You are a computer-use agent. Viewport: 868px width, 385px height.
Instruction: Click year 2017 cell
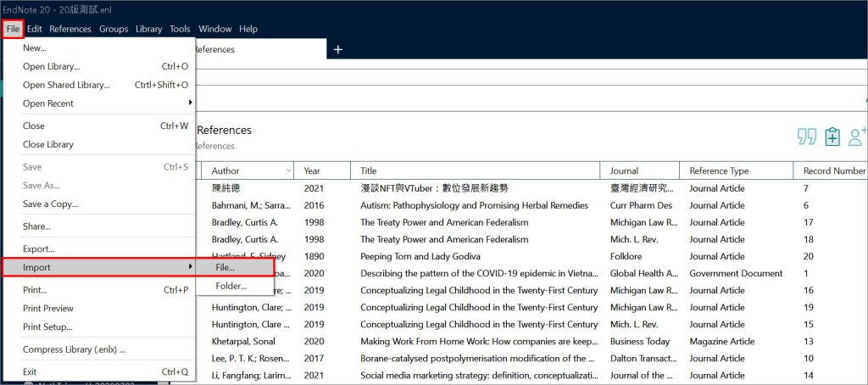click(314, 359)
